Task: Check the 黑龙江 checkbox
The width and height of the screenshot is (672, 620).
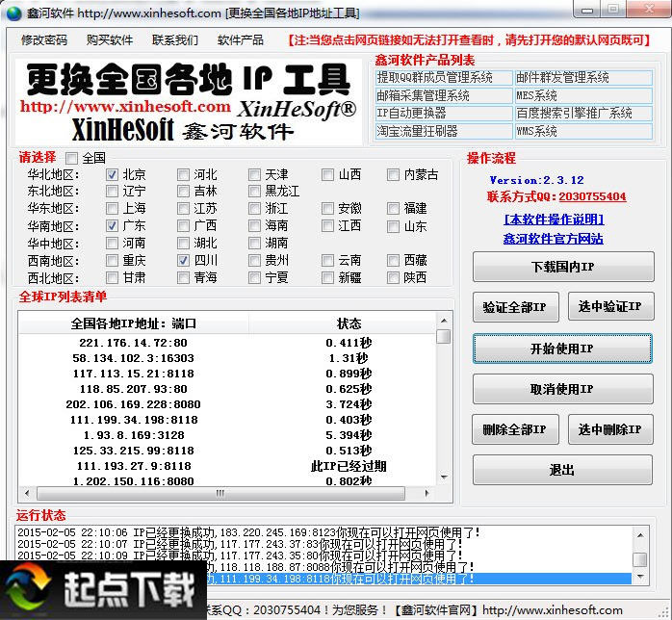Action: [254, 191]
